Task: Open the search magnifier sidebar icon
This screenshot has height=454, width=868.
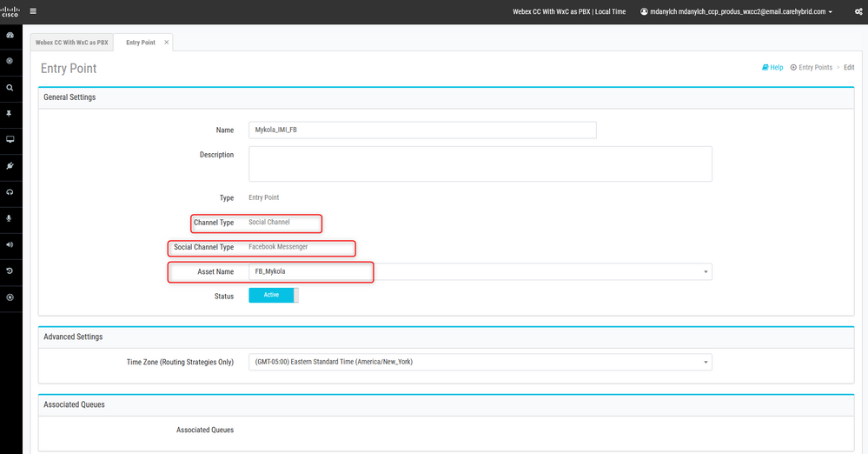Action: 10,88
